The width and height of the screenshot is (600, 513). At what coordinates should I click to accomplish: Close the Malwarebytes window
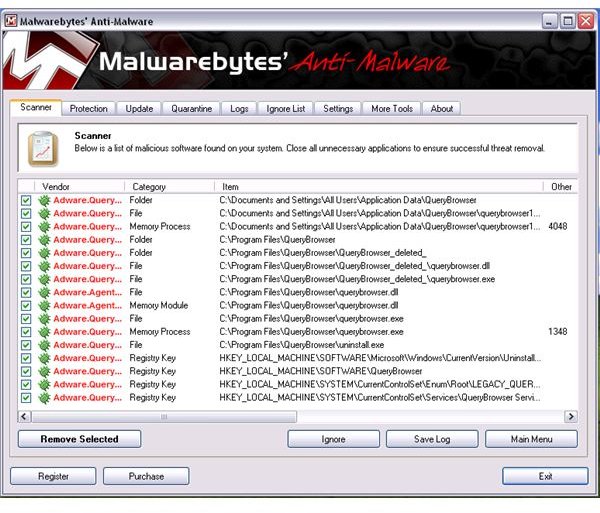coord(585,21)
